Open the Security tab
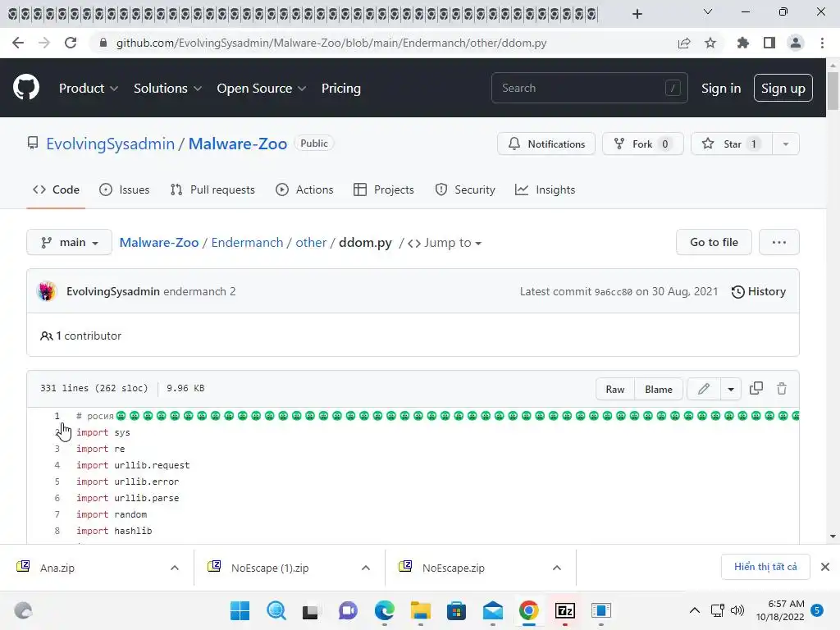The width and height of the screenshot is (840, 630). point(465,189)
